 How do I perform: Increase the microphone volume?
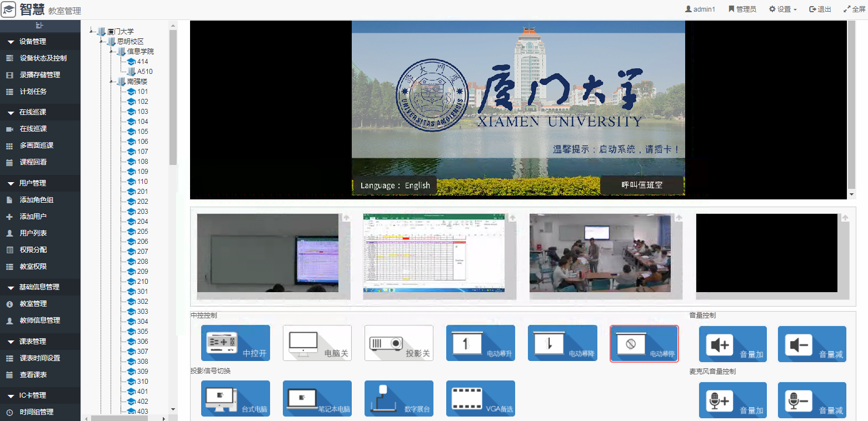tap(732, 400)
